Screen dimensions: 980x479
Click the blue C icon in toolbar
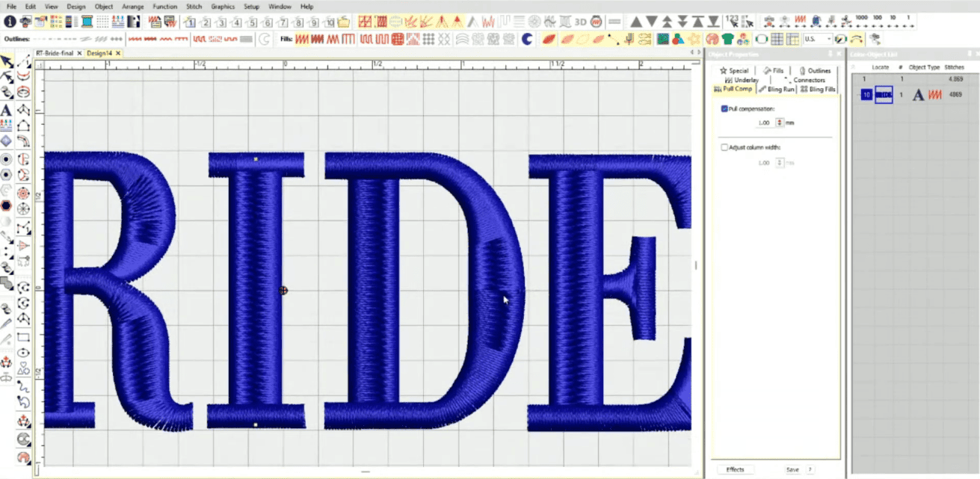(527, 39)
